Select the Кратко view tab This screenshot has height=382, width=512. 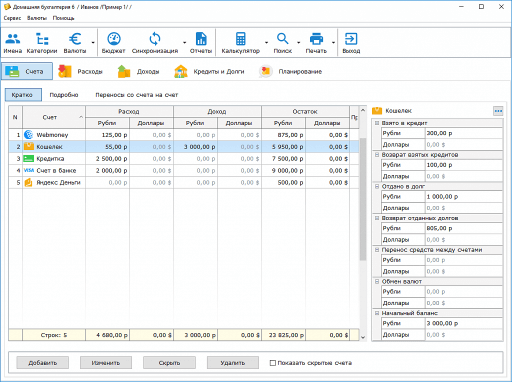pyautogui.click(x=23, y=95)
